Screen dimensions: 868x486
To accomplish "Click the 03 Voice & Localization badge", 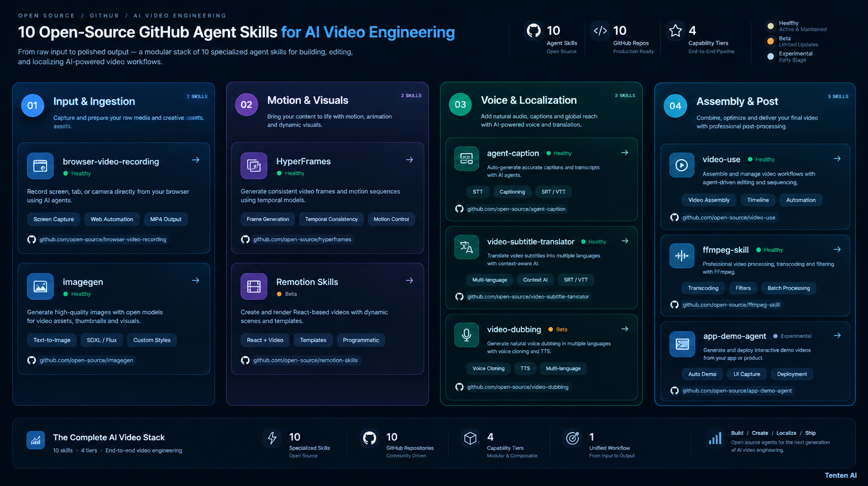I will [x=460, y=104].
